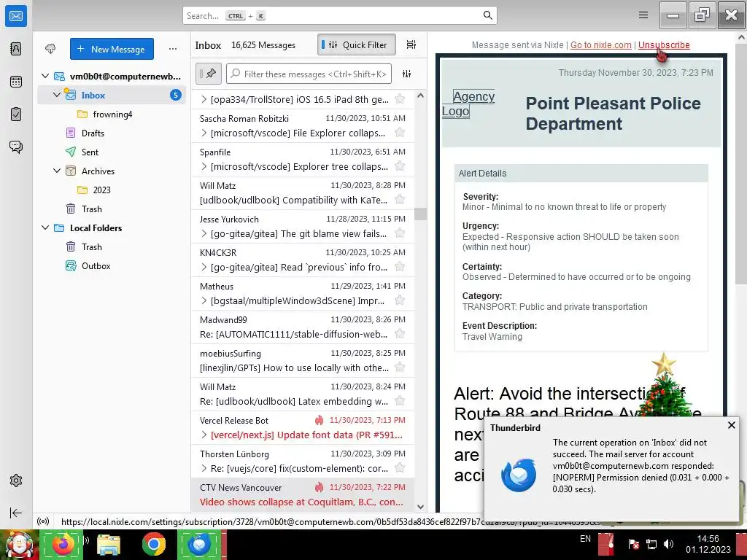Open the Sent folder
This screenshot has width=747, height=560.
(x=112, y=152)
